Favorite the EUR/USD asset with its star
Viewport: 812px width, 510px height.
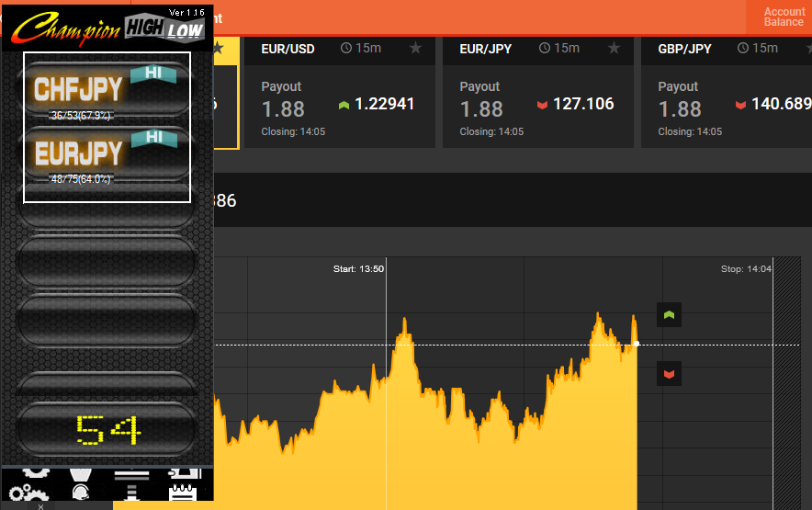coord(415,48)
